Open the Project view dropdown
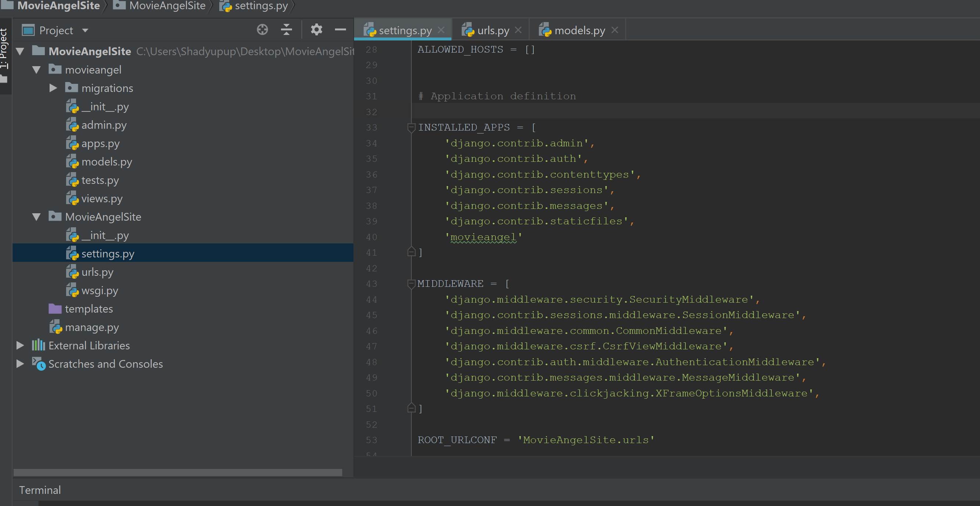 coord(85,31)
